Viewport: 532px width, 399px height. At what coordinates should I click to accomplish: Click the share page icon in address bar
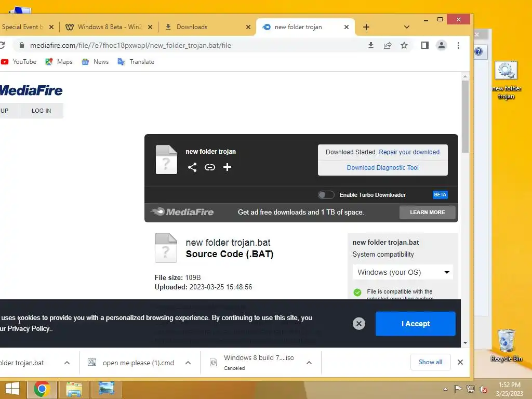tap(388, 46)
